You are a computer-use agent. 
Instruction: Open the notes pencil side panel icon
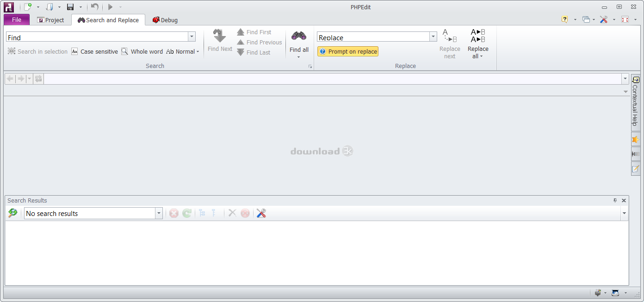click(636, 169)
